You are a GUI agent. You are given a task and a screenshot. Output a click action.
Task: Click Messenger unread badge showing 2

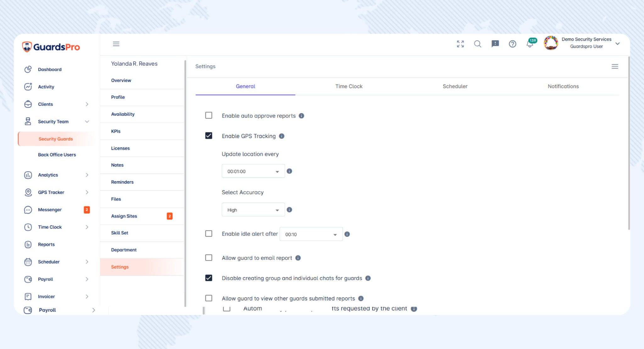coord(87,210)
